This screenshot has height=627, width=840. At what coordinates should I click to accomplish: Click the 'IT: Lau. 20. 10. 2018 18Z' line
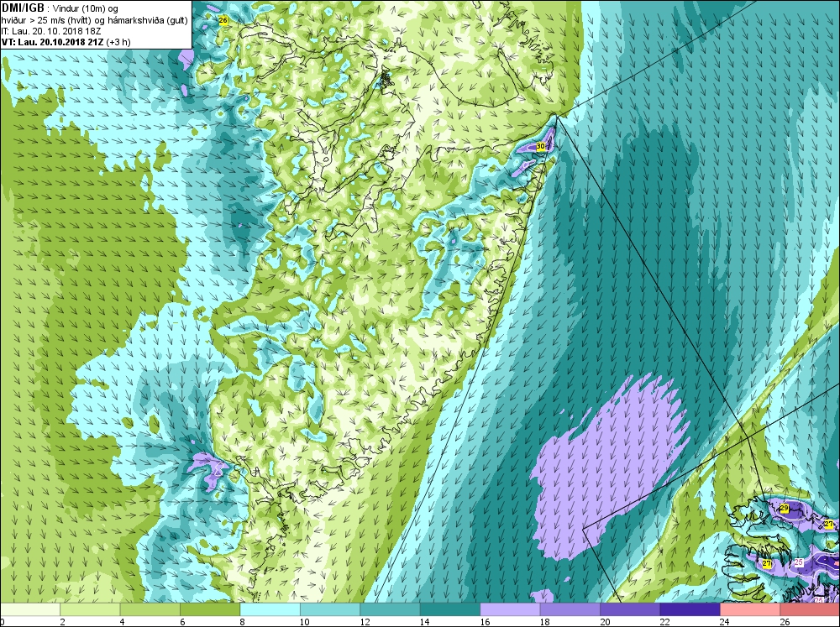point(51,31)
